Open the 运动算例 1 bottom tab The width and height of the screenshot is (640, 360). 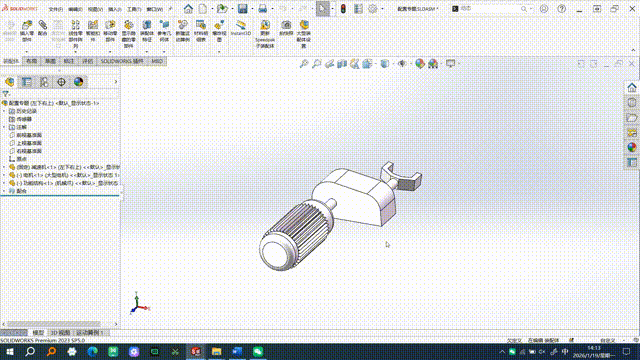tap(90, 333)
